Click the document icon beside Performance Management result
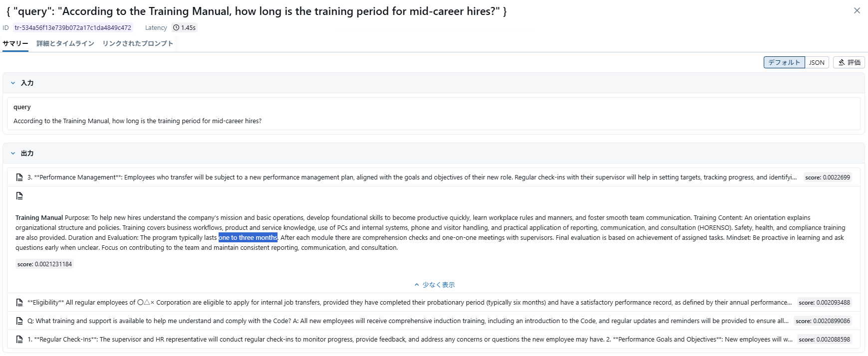The width and height of the screenshot is (868, 356). click(x=19, y=178)
